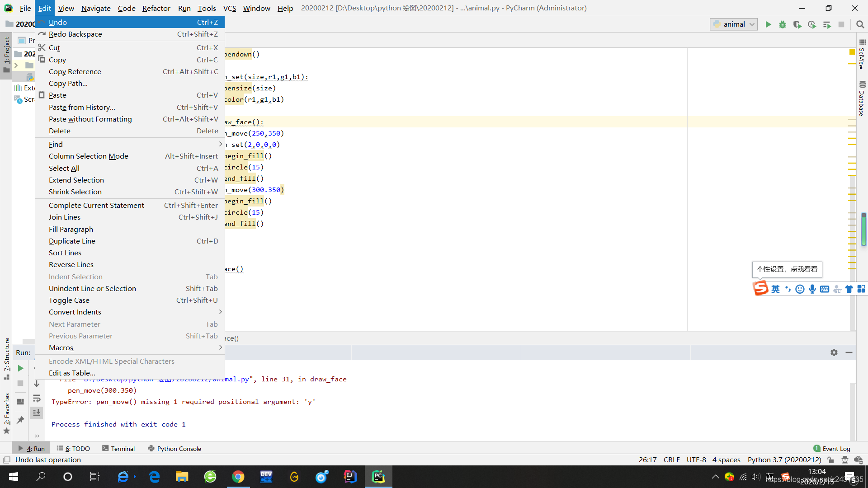Expand the Find submenu
This screenshot has width=868, height=488.
pyautogui.click(x=130, y=144)
